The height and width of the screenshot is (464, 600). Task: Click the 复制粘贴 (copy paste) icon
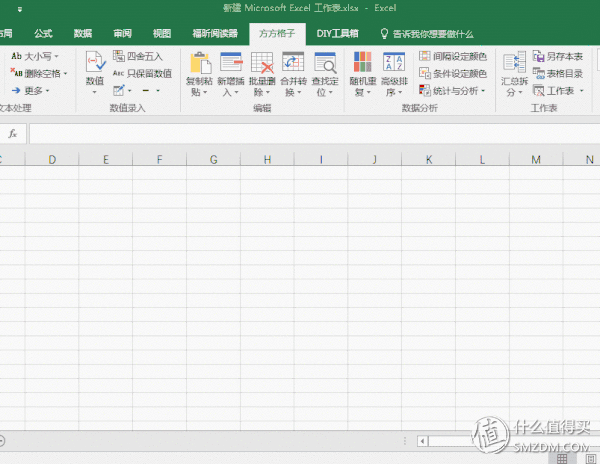[x=200, y=64]
